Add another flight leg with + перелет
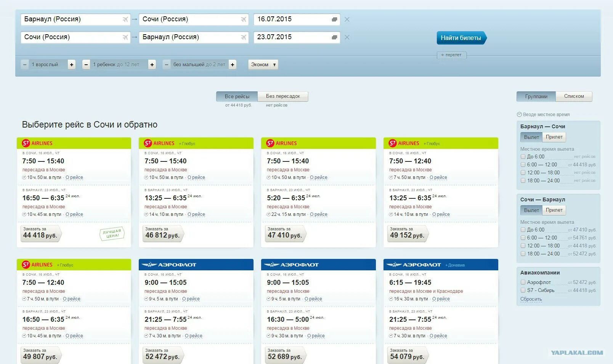The width and height of the screenshot is (613, 364). [x=451, y=55]
